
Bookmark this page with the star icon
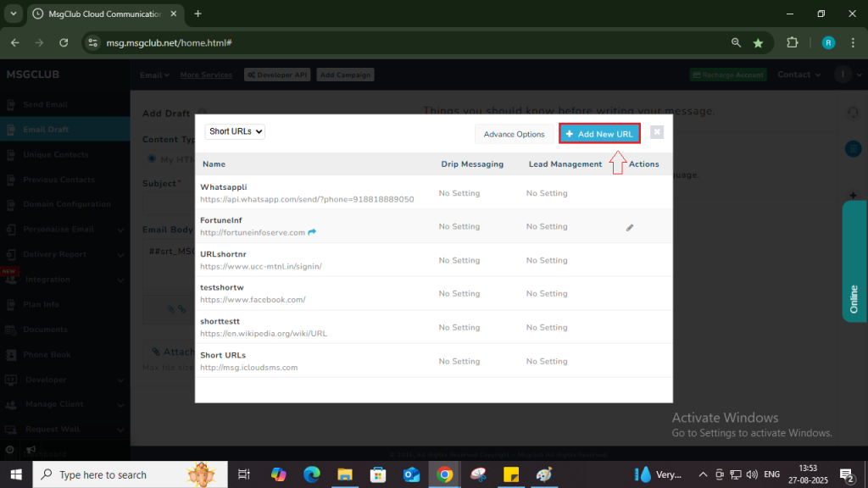pyautogui.click(x=759, y=42)
